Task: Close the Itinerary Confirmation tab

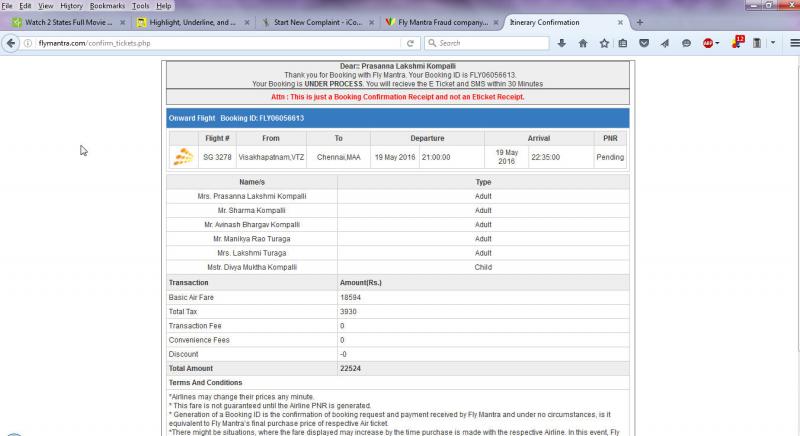Action: click(x=620, y=22)
